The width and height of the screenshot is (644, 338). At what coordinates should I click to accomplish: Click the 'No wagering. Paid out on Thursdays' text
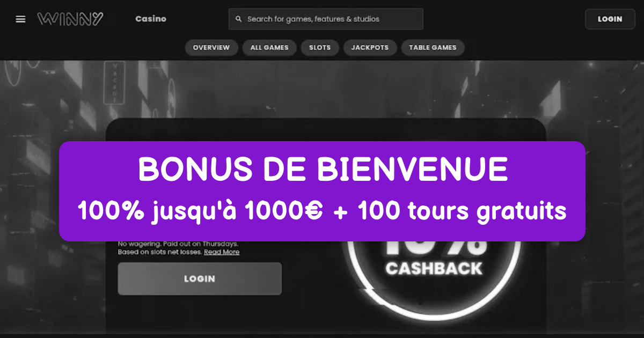178,244
